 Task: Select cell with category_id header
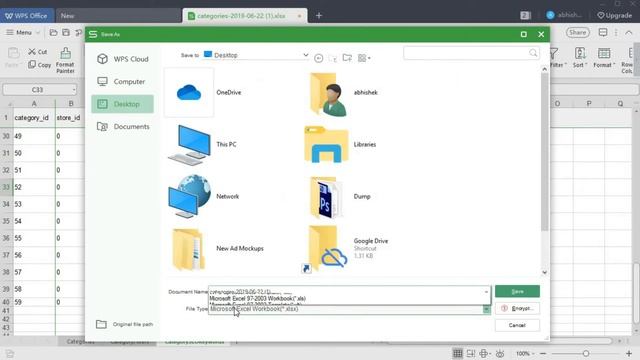[34, 118]
